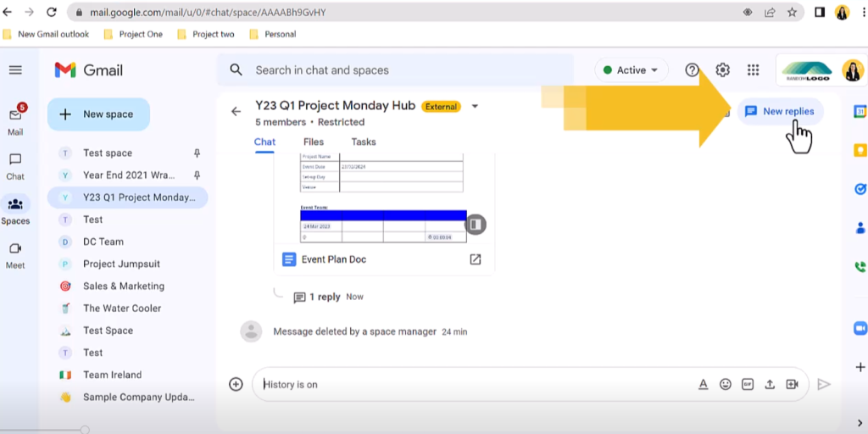The width and height of the screenshot is (868, 434).
Task: Get add-ons with the plus icon
Action: [x=860, y=367]
